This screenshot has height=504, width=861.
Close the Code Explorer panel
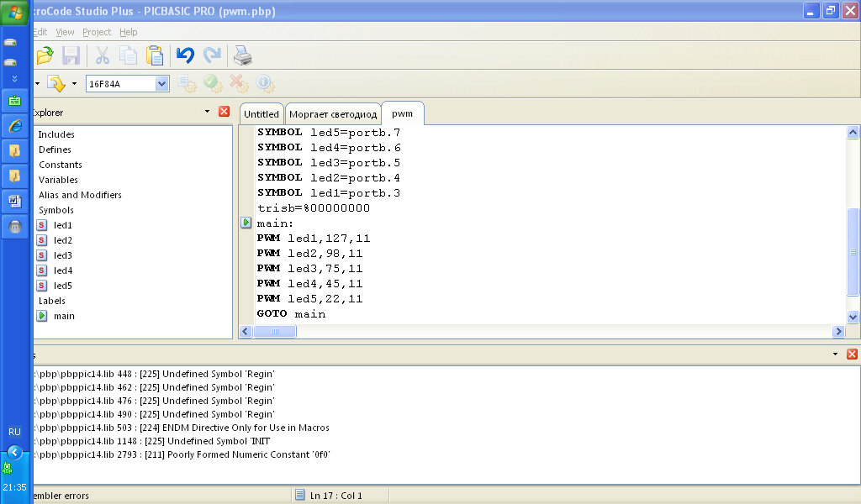(224, 112)
